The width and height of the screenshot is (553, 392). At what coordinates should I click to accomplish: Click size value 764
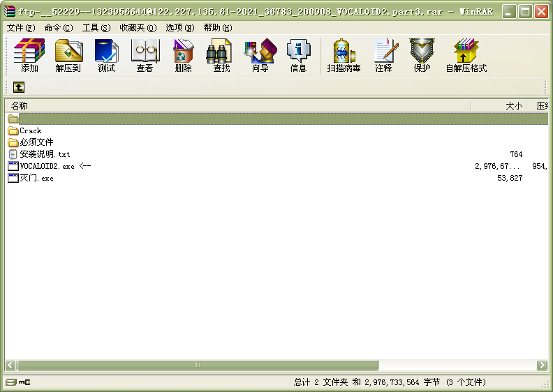(516, 154)
